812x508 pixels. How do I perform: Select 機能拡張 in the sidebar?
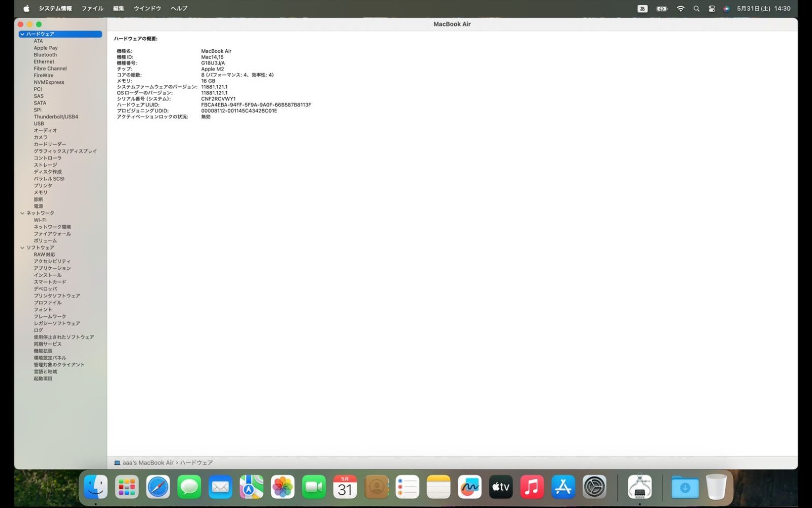43,351
